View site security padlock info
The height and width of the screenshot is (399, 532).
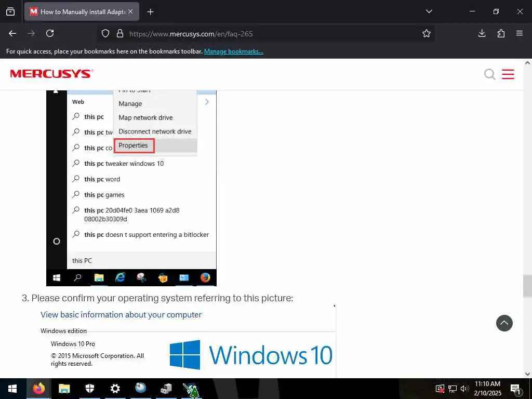tap(120, 34)
